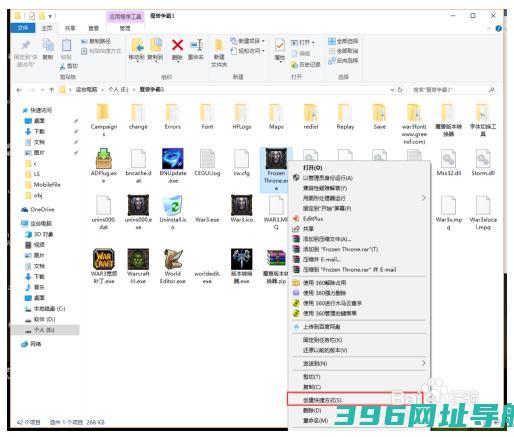The height and width of the screenshot is (437, 514).
Task: Click the search box for this folder
Action: tap(452, 90)
